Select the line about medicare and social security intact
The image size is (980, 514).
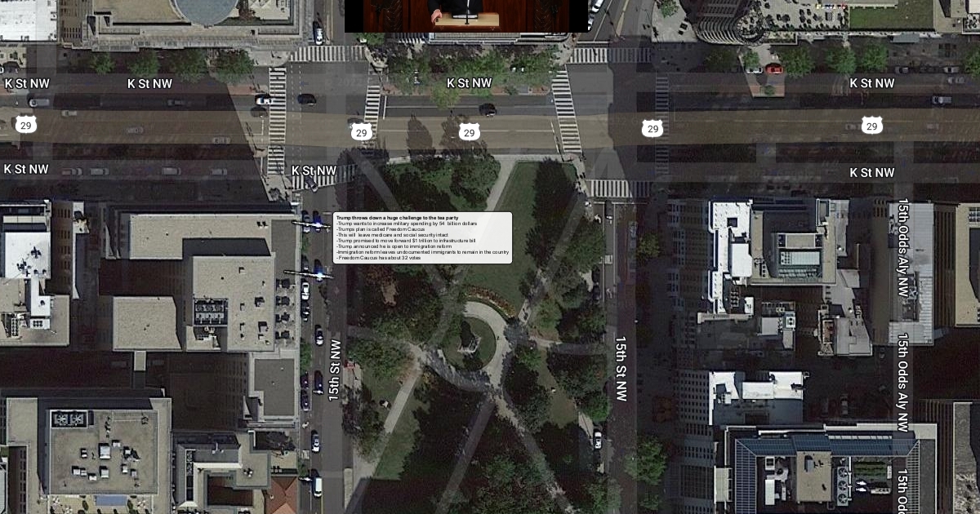(392, 235)
